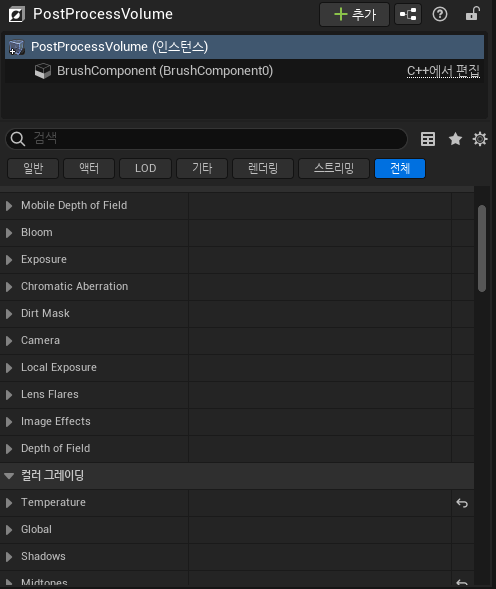The height and width of the screenshot is (589, 496).
Task: Reset Temperature to default arrow
Action: coord(462,503)
